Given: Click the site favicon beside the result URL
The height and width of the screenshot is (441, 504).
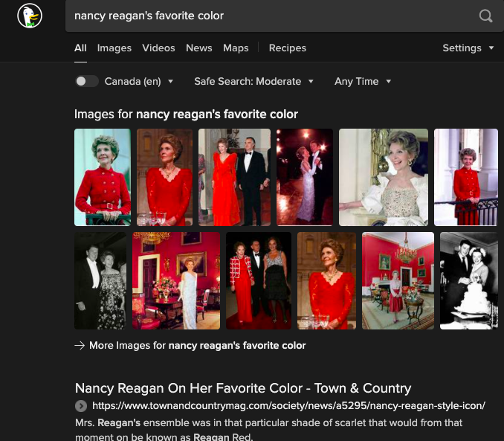Looking at the screenshot, I should click(x=81, y=406).
